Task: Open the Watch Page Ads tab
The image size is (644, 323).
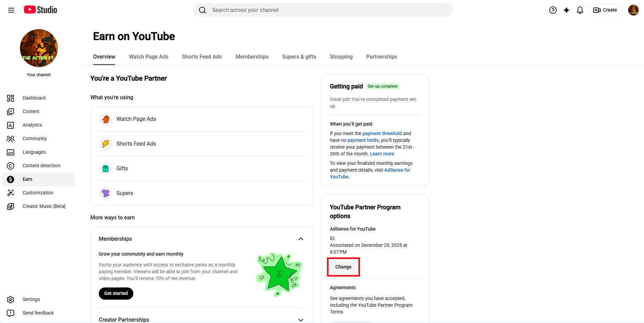Action: click(x=149, y=57)
